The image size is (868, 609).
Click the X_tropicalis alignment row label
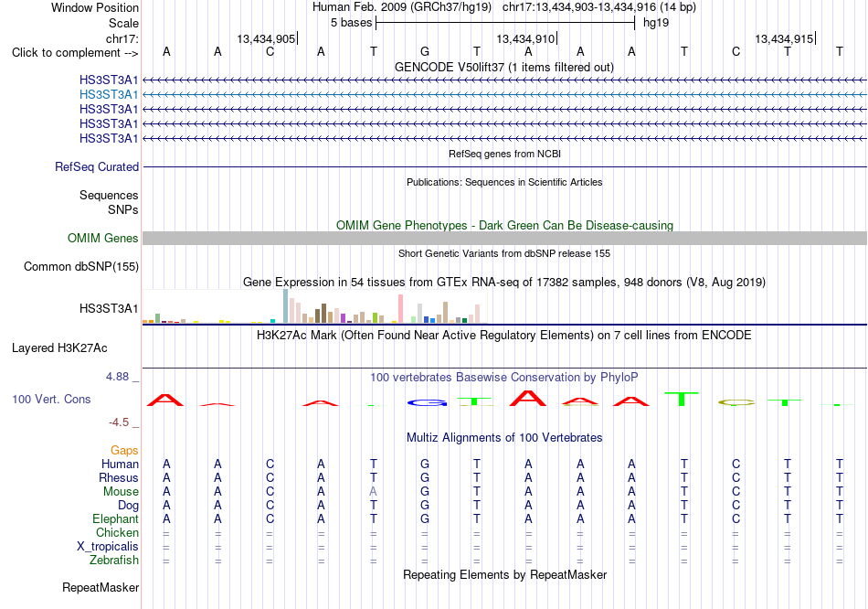point(108,547)
